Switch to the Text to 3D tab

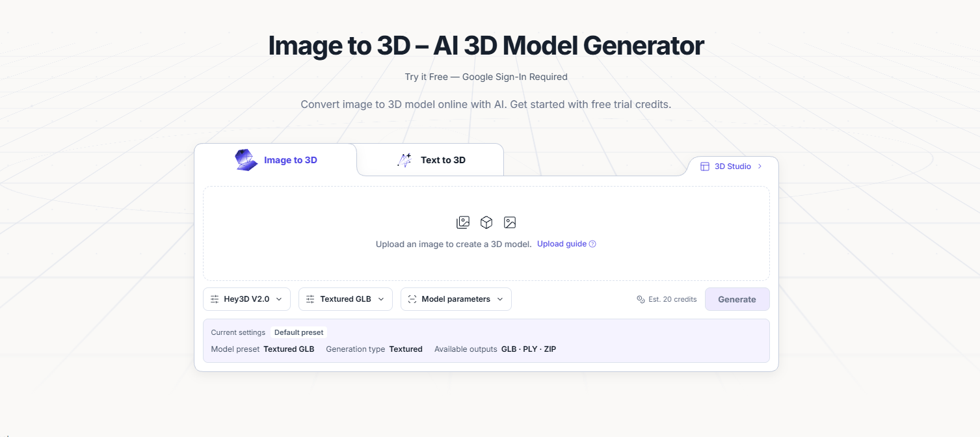[x=430, y=160]
